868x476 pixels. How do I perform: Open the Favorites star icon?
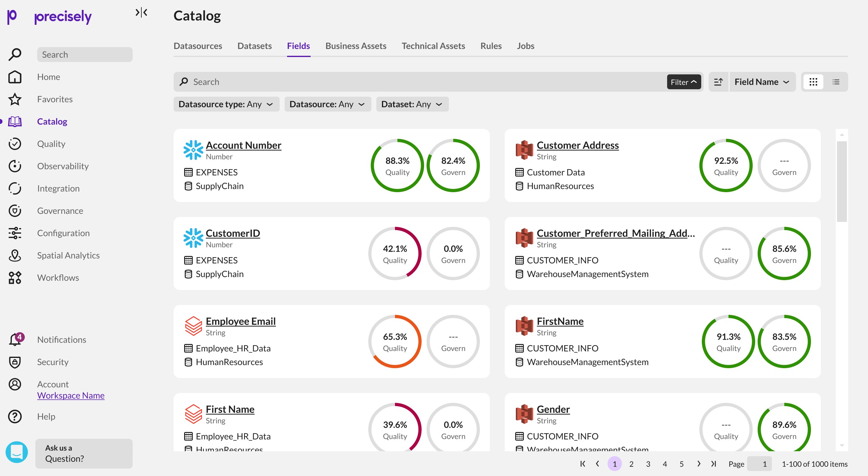(x=15, y=99)
